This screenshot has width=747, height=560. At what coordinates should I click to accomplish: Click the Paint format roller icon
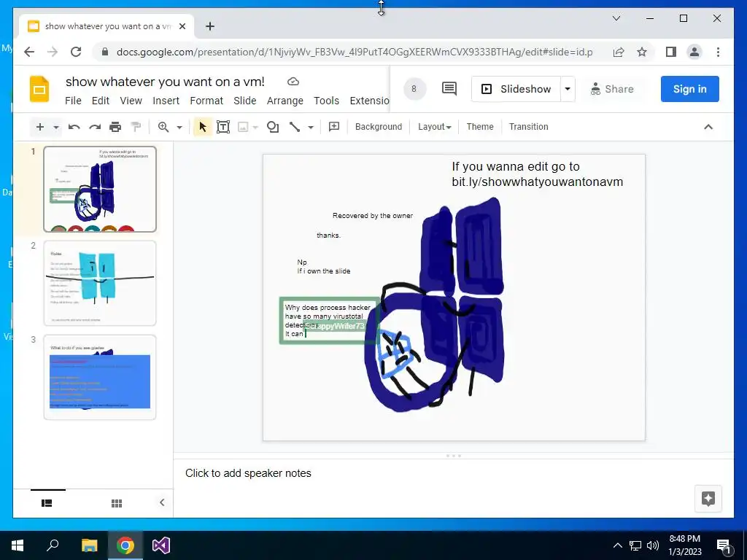point(136,127)
